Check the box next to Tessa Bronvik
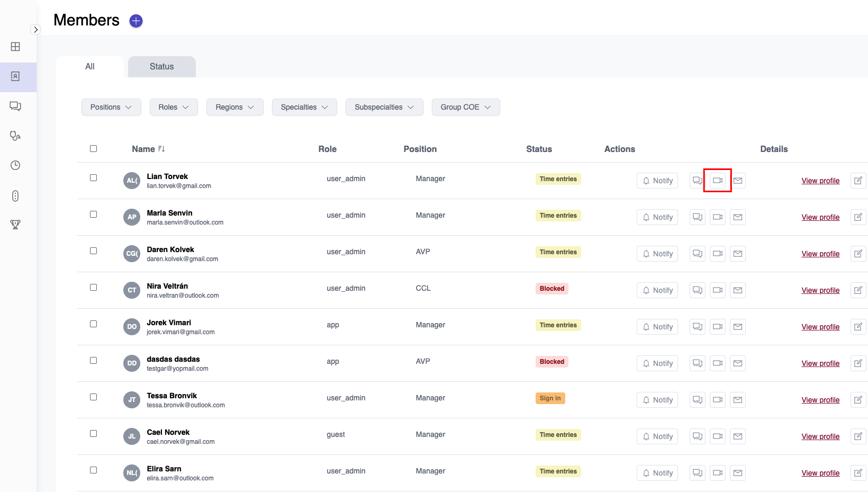 click(x=94, y=397)
